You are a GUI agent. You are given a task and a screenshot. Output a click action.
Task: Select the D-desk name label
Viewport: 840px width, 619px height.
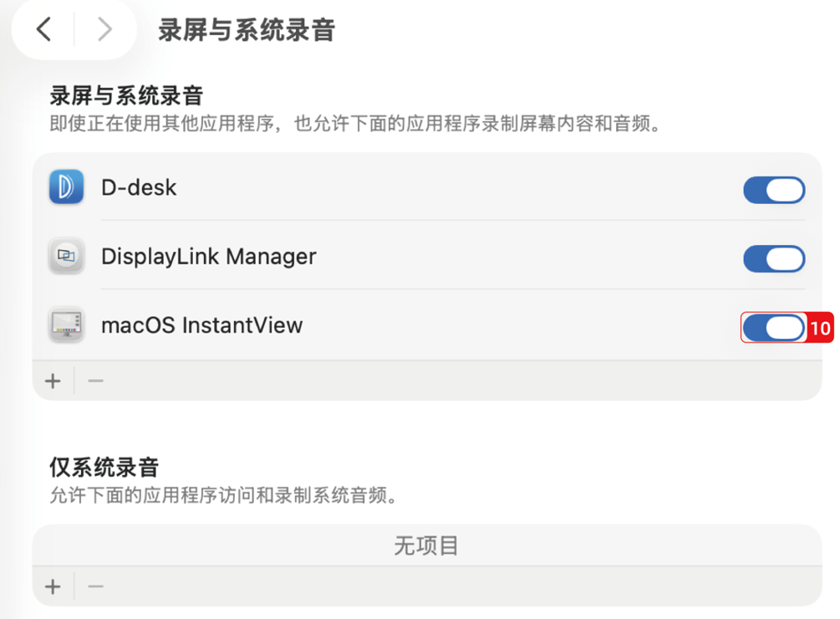(139, 187)
